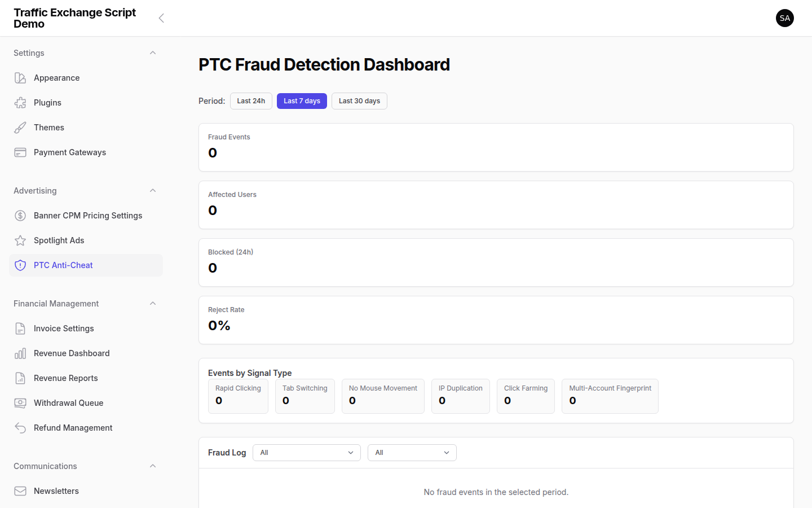
Task: Click the PTC Anti-Cheat shield icon
Action: tap(20, 265)
